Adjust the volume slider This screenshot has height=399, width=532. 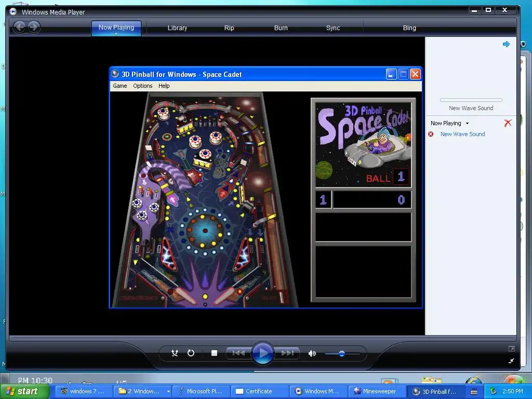[342, 353]
